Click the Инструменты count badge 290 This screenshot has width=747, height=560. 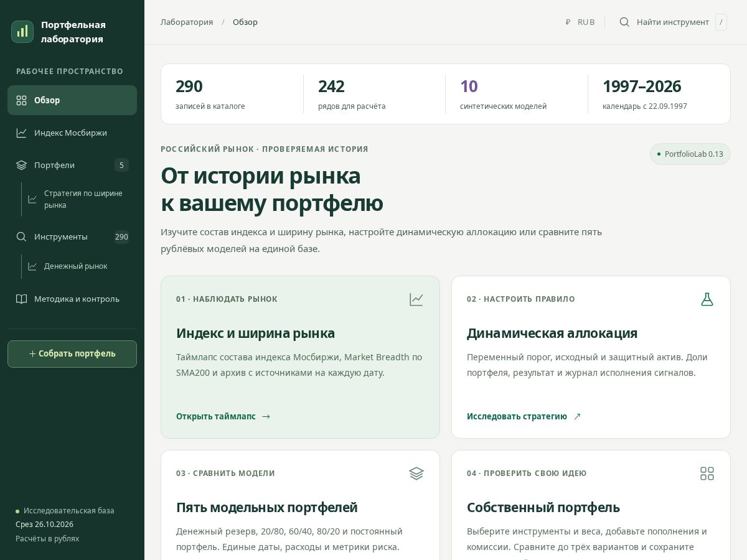tap(121, 236)
